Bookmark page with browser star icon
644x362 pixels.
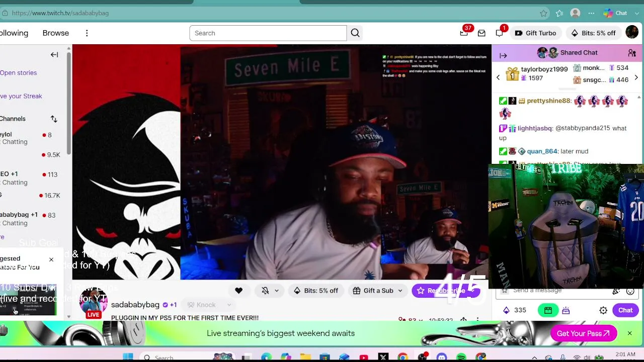tap(543, 13)
